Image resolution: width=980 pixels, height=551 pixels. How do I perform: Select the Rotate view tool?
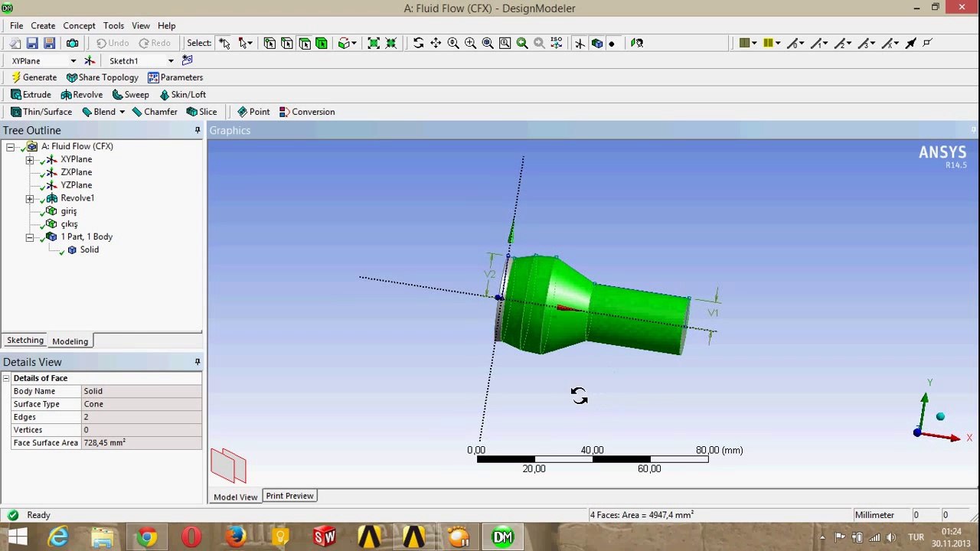point(418,43)
